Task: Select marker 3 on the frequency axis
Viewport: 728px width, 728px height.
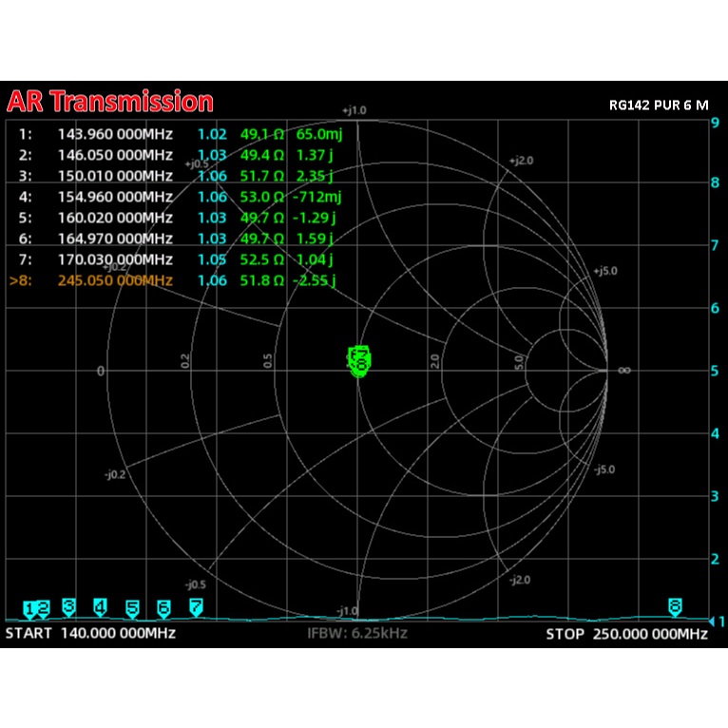Action: [x=69, y=607]
